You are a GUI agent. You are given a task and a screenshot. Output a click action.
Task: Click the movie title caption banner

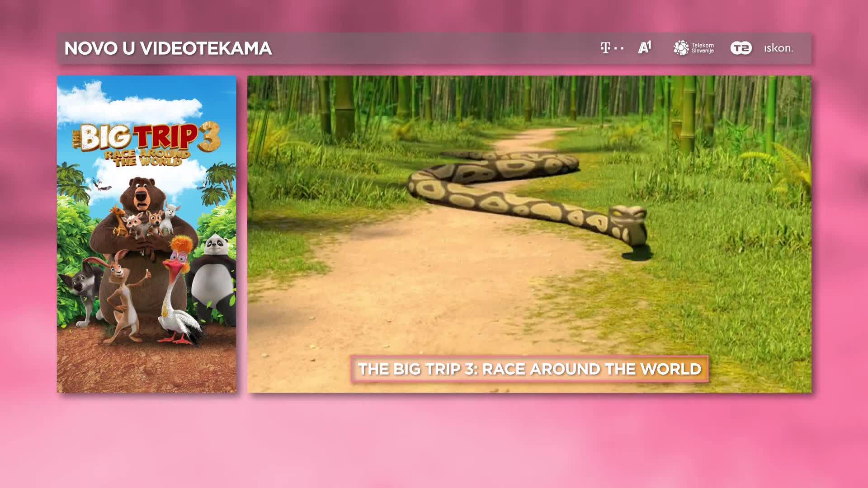pos(529,369)
